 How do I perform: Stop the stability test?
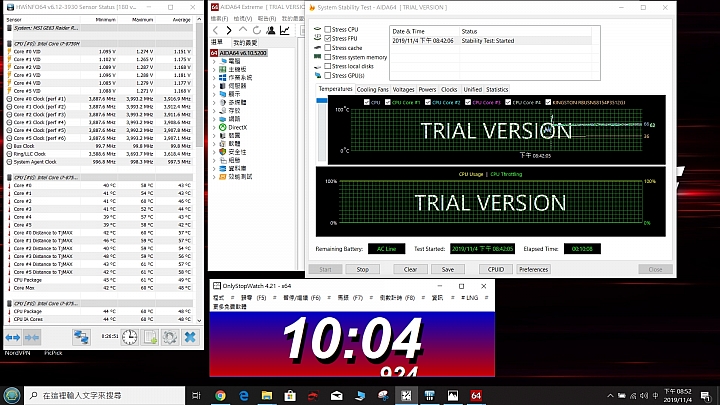pyautogui.click(x=362, y=270)
